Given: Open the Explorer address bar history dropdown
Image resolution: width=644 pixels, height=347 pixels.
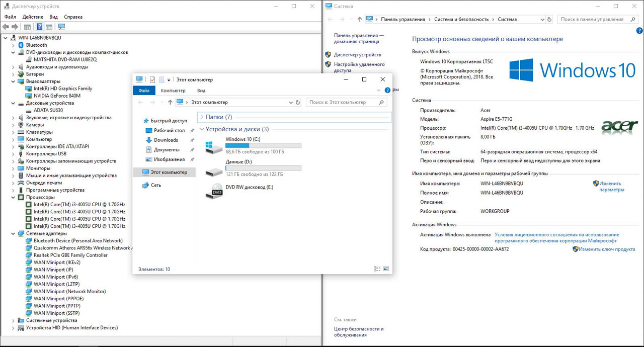Looking at the screenshot, I should (291, 102).
